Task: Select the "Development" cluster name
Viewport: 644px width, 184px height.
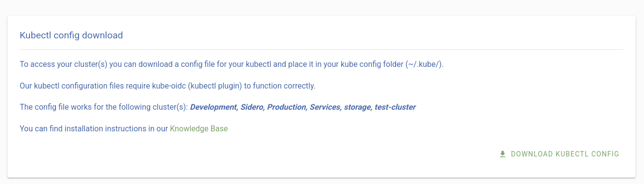Action: pyautogui.click(x=214, y=107)
